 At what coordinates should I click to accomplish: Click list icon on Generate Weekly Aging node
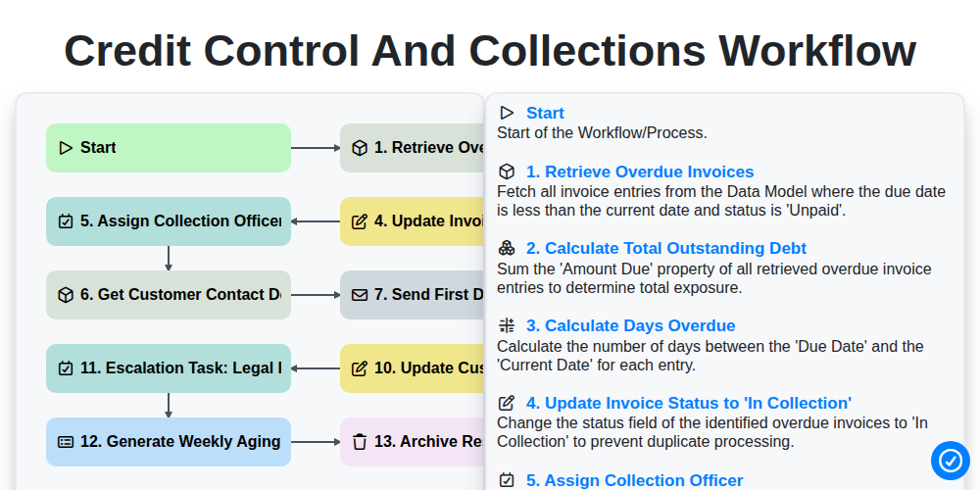(x=66, y=442)
